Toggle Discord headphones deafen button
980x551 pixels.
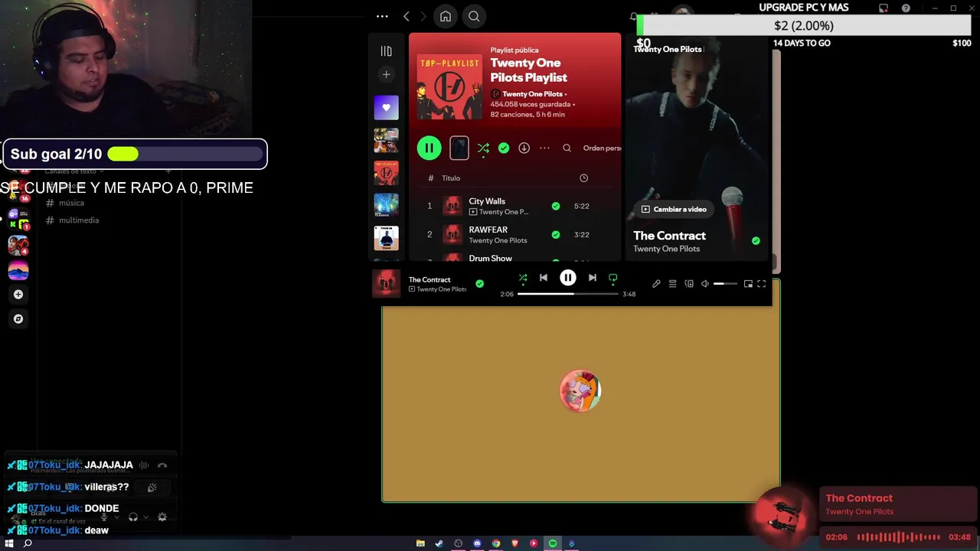tap(133, 517)
